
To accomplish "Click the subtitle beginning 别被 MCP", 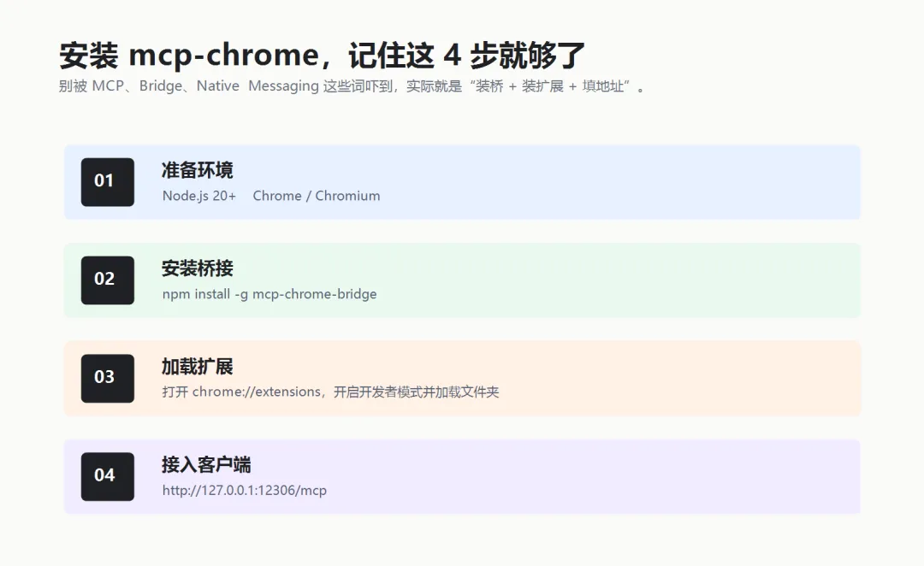I will (x=353, y=86).
